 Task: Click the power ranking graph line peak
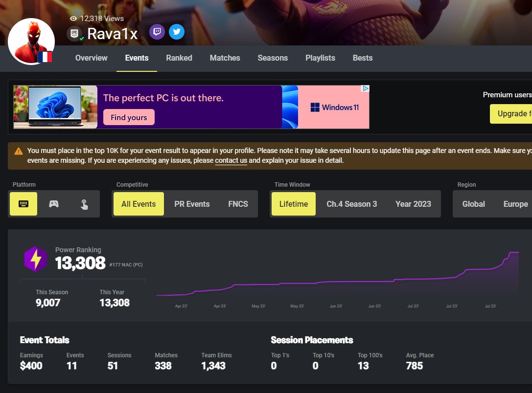(x=514, y=252)
